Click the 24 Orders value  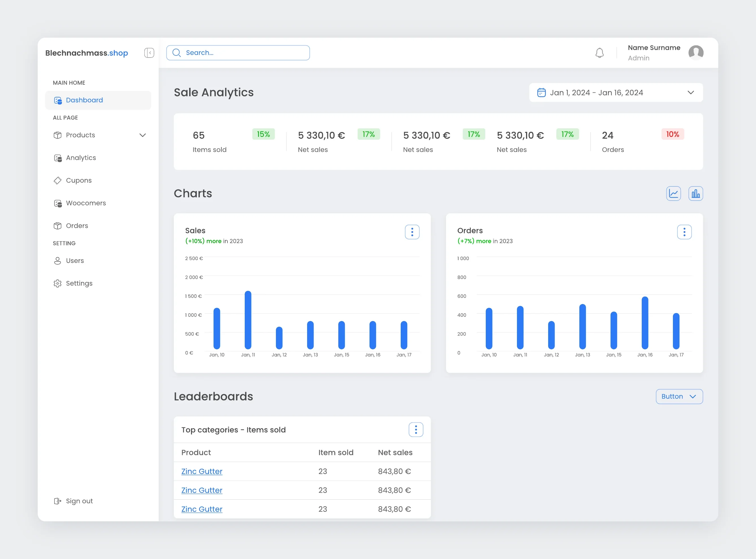click(608, 135)
